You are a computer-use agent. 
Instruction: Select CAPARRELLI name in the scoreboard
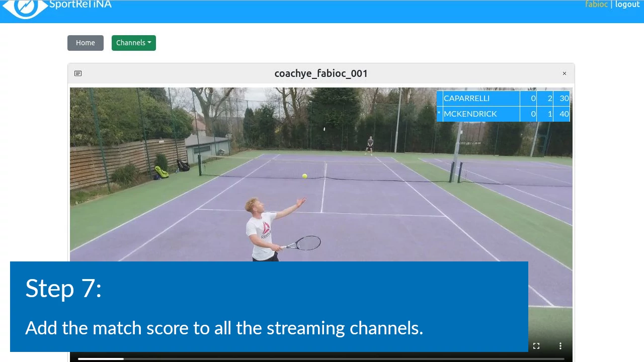coord(466,99)
